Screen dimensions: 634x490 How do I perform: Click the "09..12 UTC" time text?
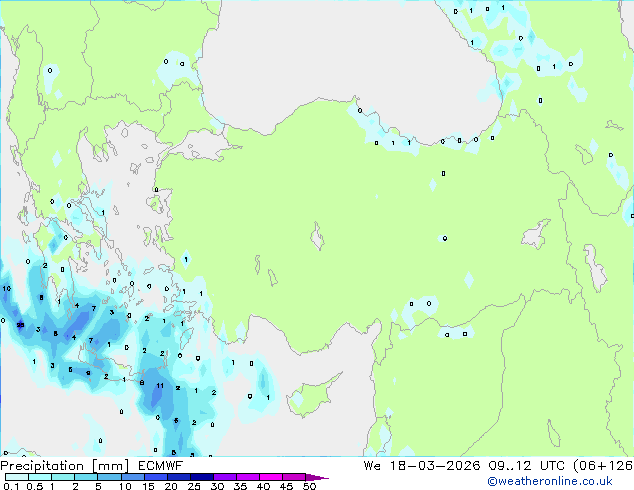tap(526, 466)
